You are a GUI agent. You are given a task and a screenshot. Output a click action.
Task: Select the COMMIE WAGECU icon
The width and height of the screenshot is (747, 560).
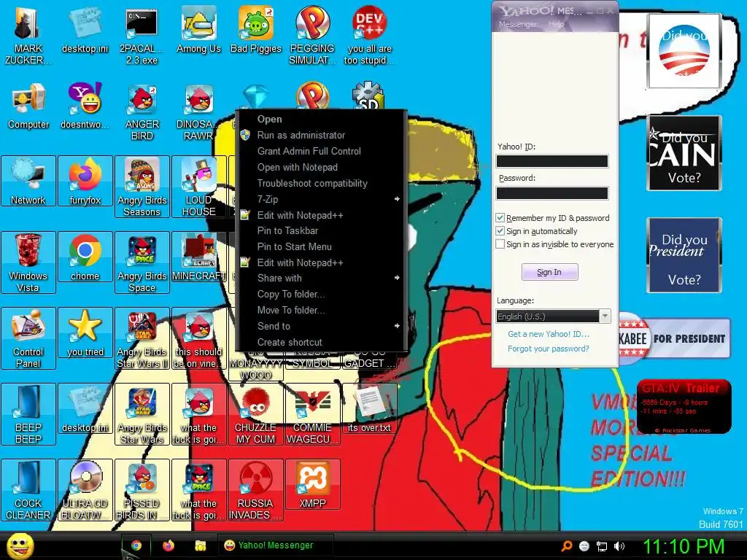[312, 414]
